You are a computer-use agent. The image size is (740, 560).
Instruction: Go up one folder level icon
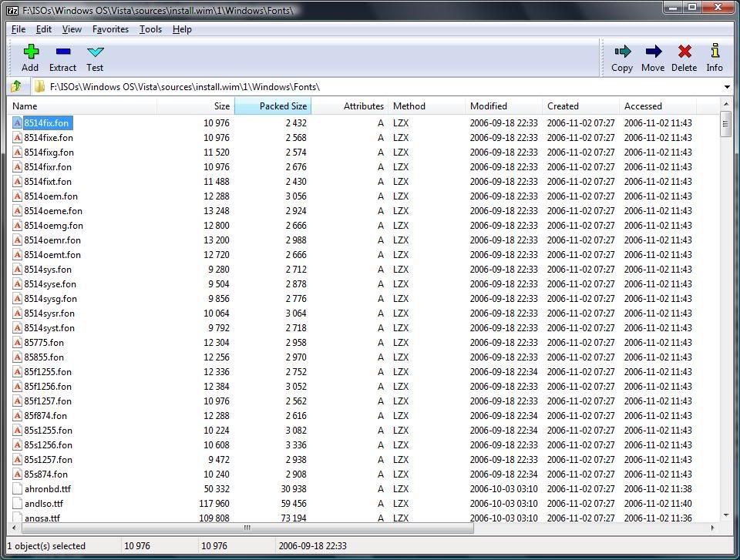click(x=16, y=86)
